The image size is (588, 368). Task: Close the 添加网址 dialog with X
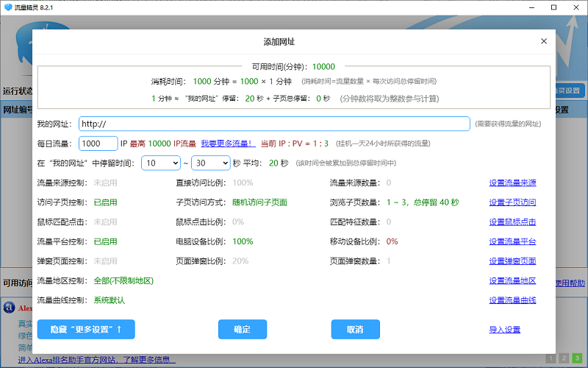[x=544, y=42]
